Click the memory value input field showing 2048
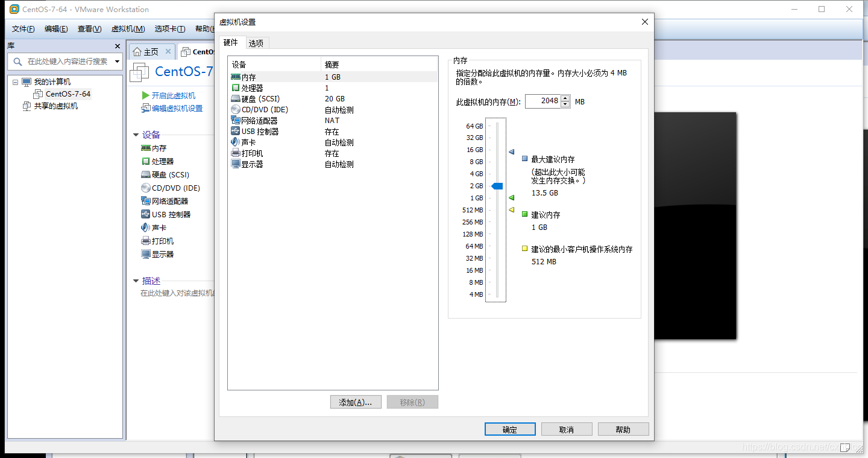Viewport: 868px width, 458px height. [542, 101]
